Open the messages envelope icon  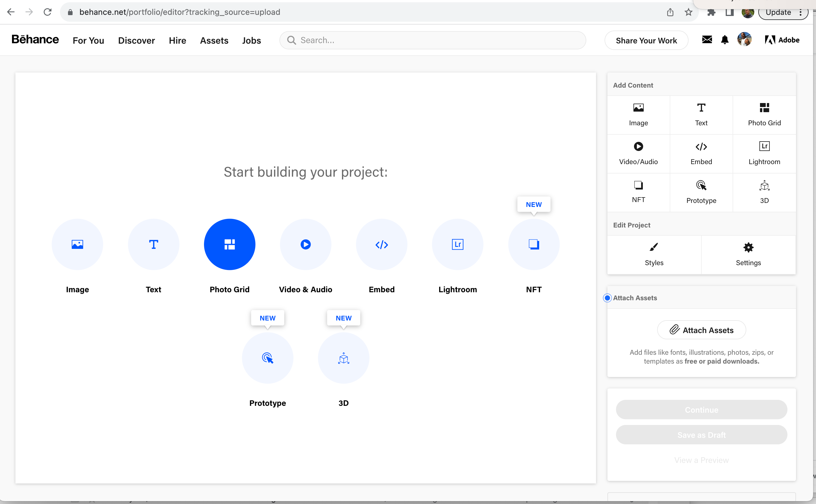(707, 40)
